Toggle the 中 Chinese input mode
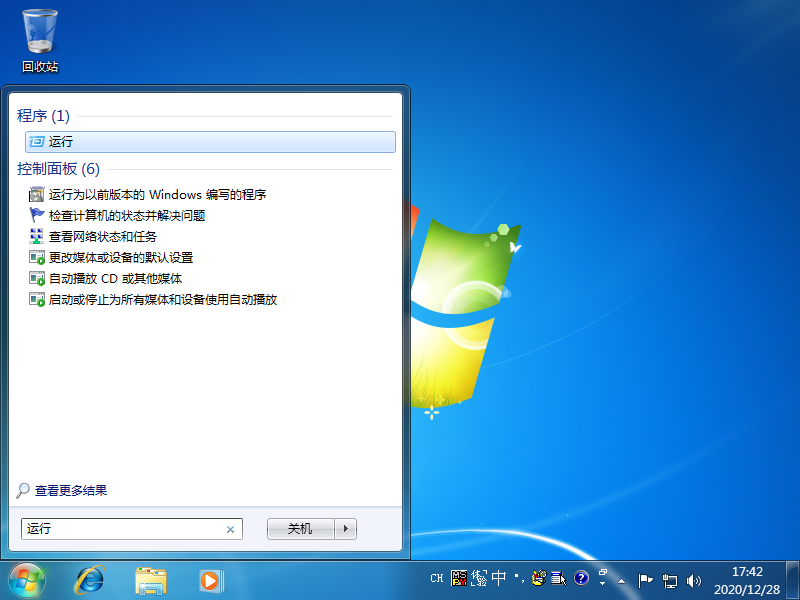Screen dimensions: 800x600 [499, 578]
